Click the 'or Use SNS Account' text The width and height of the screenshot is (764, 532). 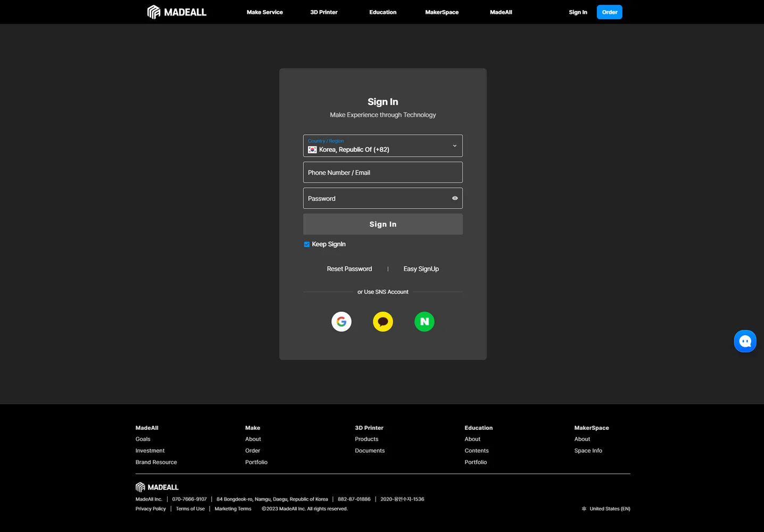click(383, 292)
